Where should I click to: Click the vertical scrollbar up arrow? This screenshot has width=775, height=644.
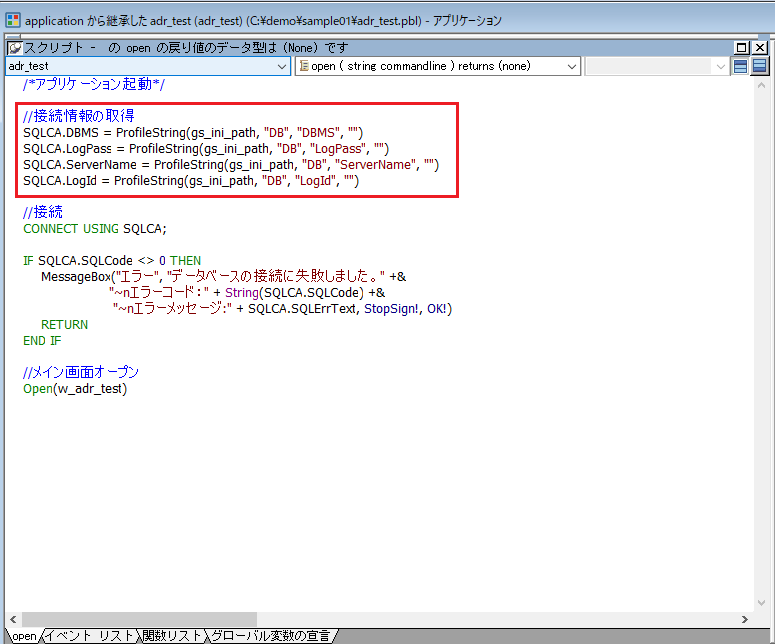click(x=760, y=85)
